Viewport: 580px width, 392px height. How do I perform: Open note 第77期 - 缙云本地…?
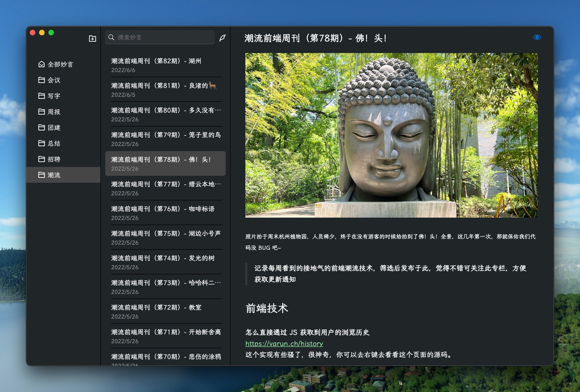click(165, 188)
